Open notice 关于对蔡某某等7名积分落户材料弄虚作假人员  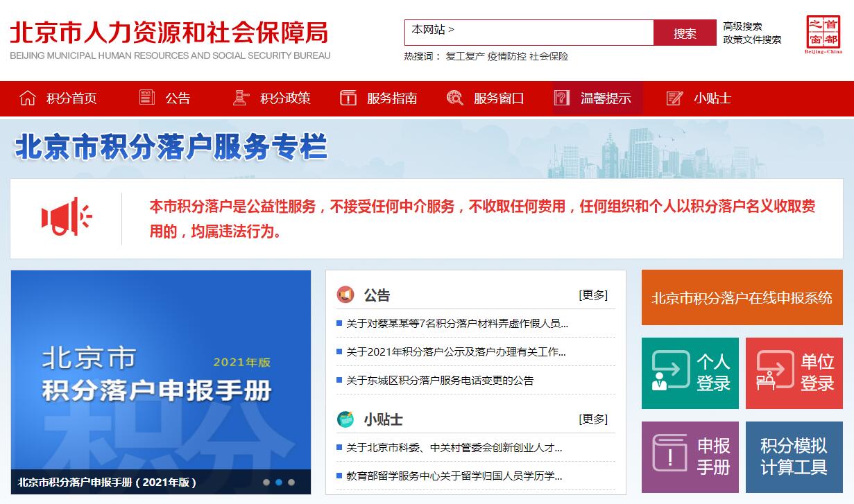457,323
